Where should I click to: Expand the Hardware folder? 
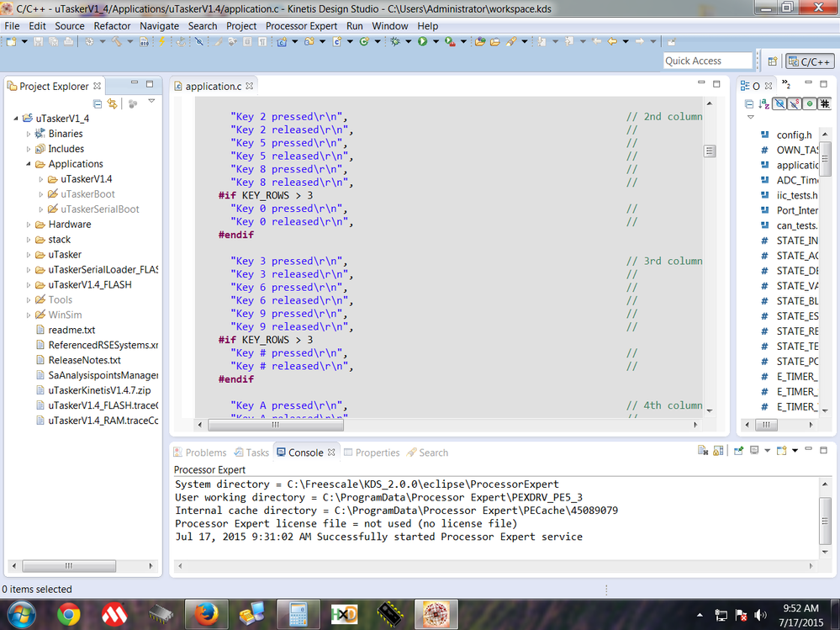[x=29, y=225]
